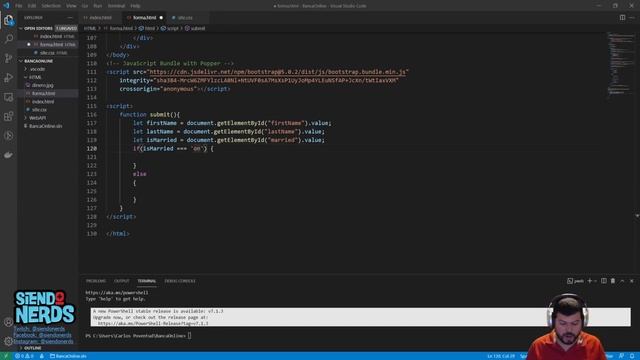The image size is (640, 360).
Task: Open the Go menu
Action: [x=85, y=6]
